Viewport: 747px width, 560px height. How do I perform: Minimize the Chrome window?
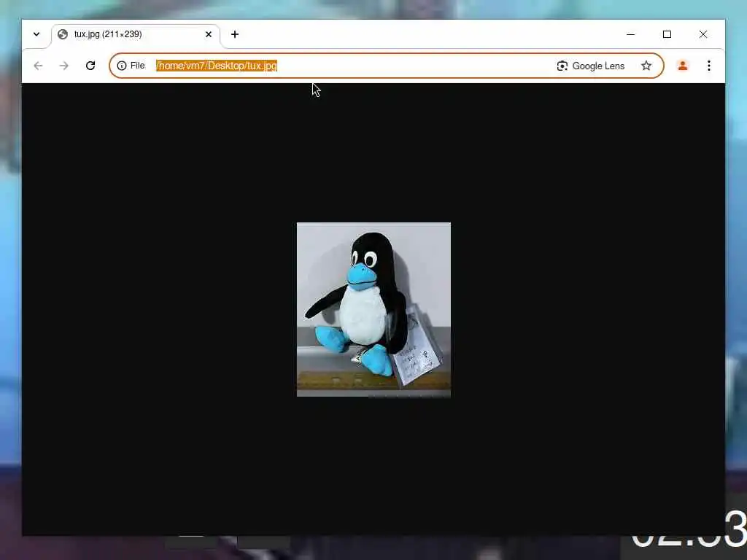[x=630, y=34]
